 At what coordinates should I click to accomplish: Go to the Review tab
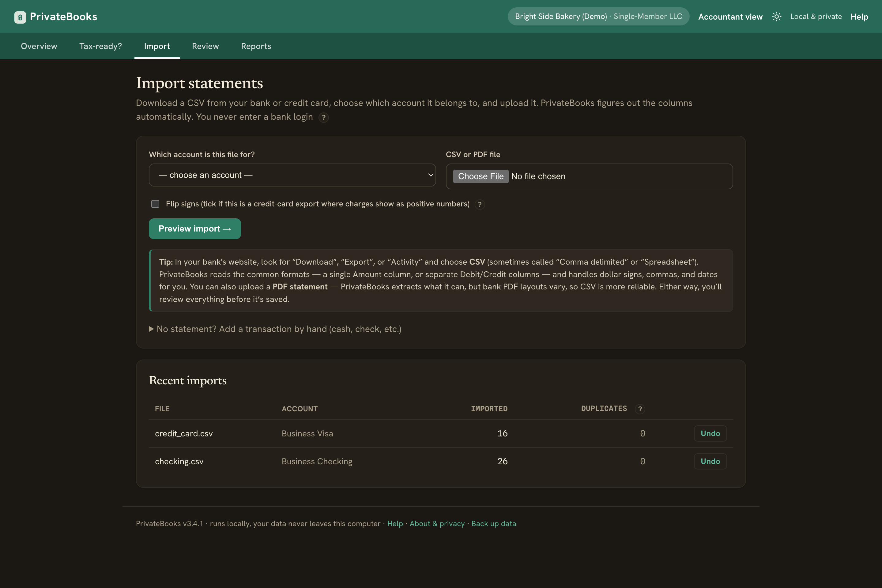[205, 46]
